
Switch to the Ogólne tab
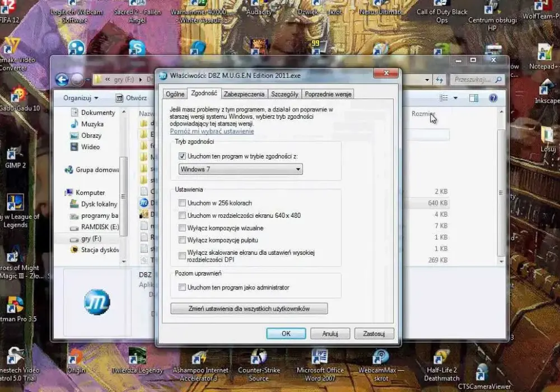click(175, 94)
